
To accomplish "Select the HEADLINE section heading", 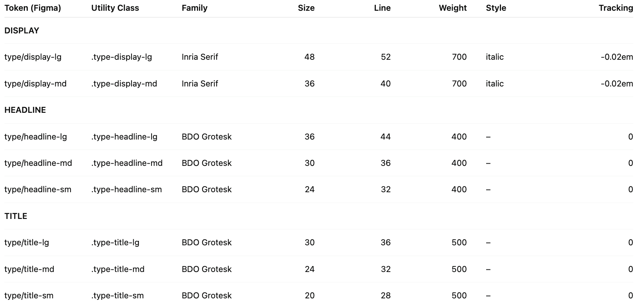I will (x=25, y=110).
